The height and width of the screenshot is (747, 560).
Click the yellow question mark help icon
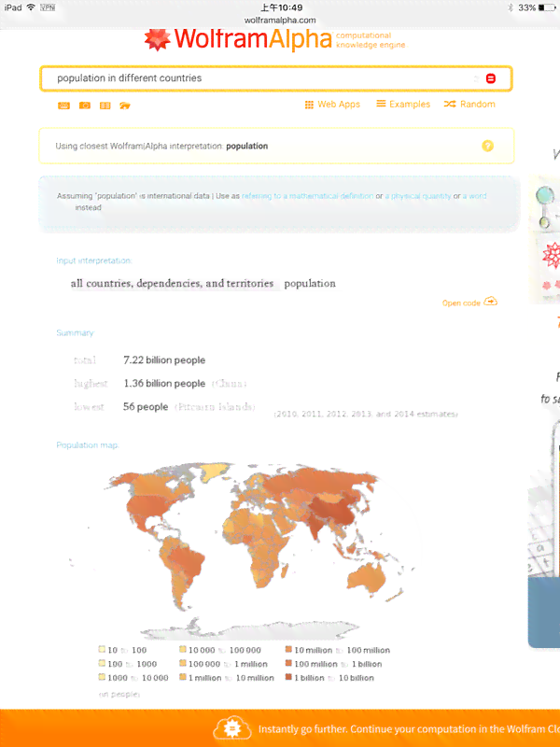(x=487, y=146)
